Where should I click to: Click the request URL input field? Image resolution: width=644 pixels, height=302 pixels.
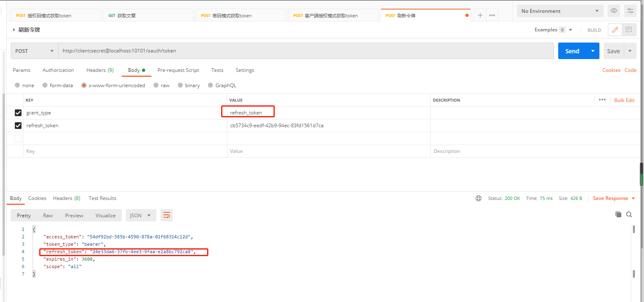click(306, 51)
